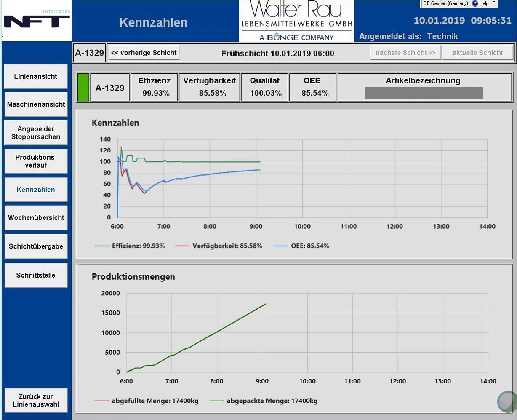Click the Walter Rau company logo
This screenshot has height=420, width=517.
(x=296, y=21)
